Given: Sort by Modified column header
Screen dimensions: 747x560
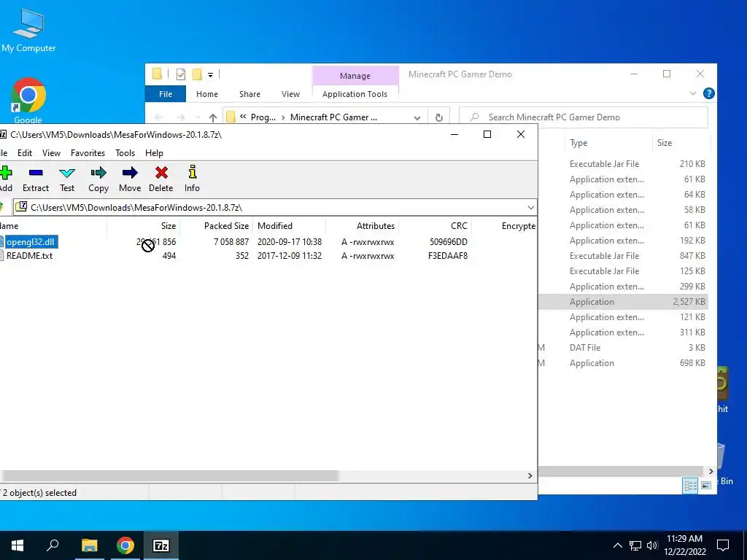Looking at the screenshot, I should click(x=275, y=226).
